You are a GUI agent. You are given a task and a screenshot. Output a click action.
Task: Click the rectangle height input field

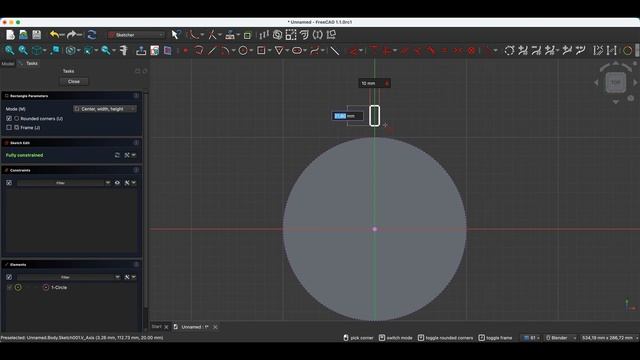point(347,116)
